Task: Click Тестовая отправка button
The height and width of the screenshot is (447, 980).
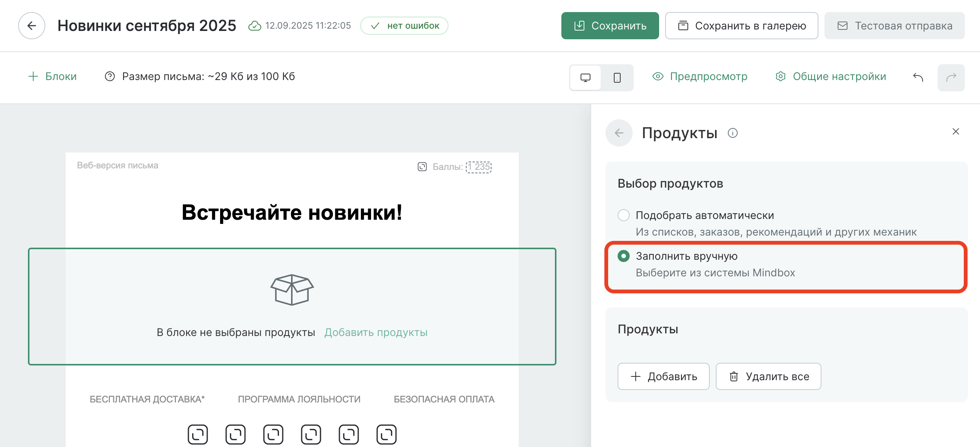Action: (894, 26)
